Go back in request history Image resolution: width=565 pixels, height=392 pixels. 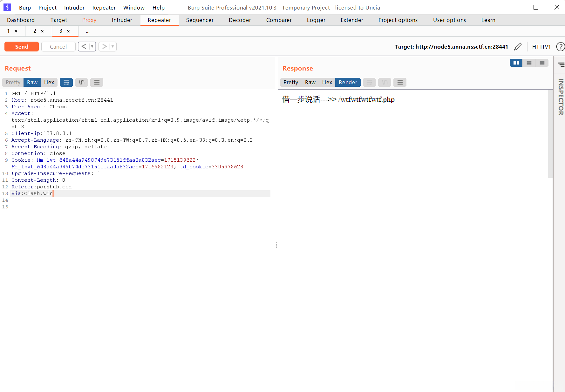pyautogui.click(x=84, y=47)
